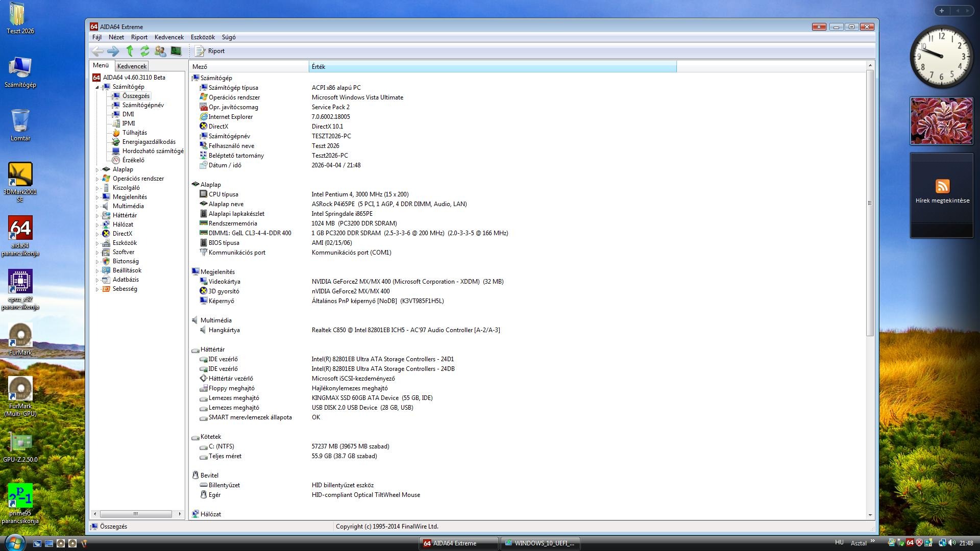Switch to the Kedvencek tab

132,66
